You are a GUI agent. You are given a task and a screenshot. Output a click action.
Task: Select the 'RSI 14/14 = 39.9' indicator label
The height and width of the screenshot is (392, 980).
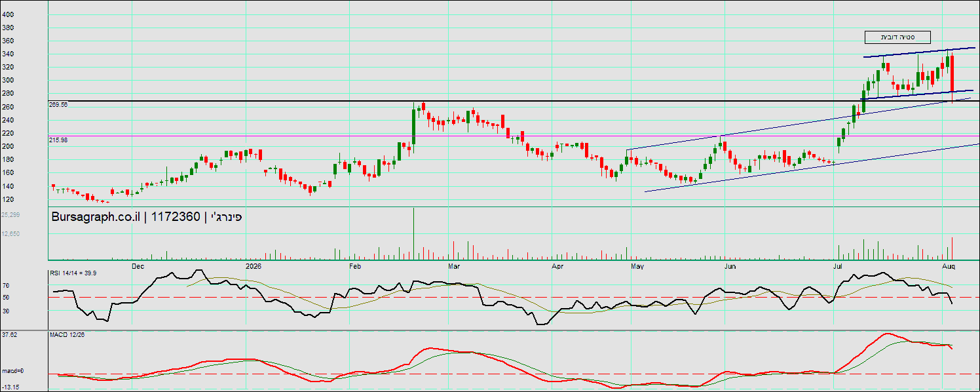73,273
